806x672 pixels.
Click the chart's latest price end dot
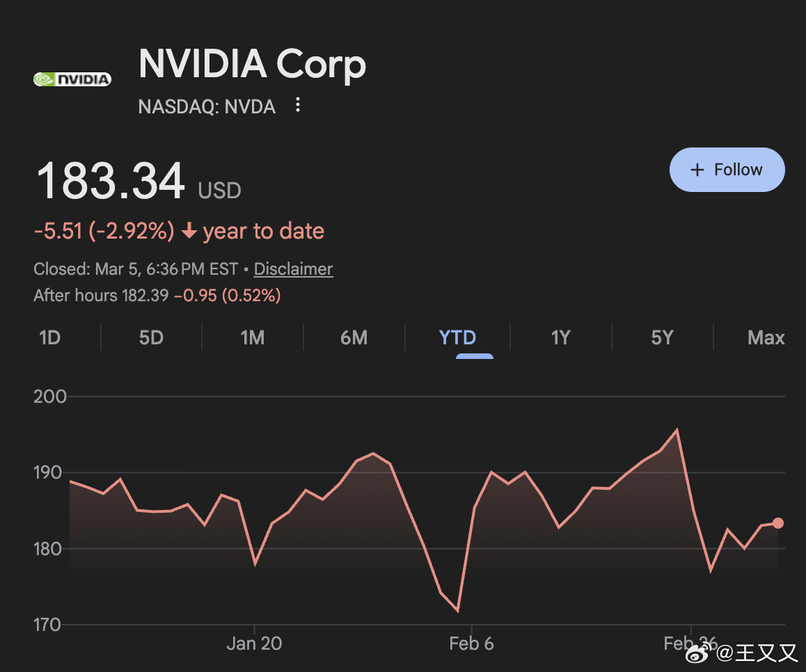(x=778, y=523)
